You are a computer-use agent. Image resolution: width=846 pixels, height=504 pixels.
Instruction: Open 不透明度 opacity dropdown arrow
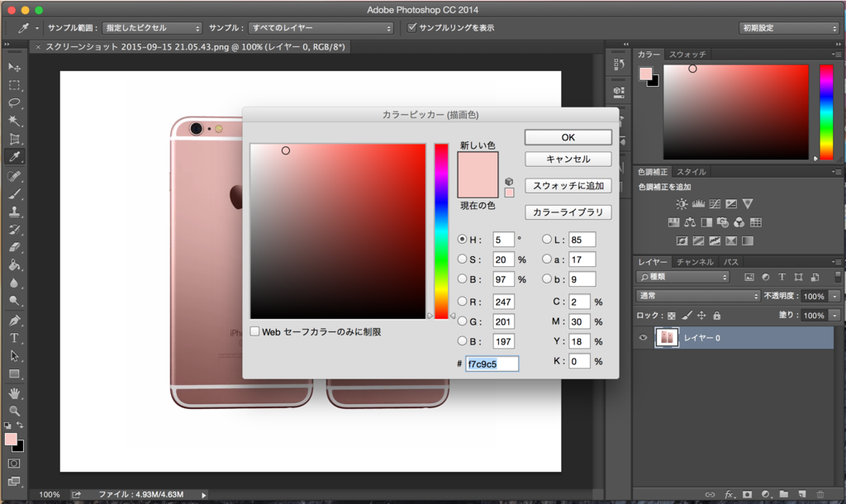(835, 296)
